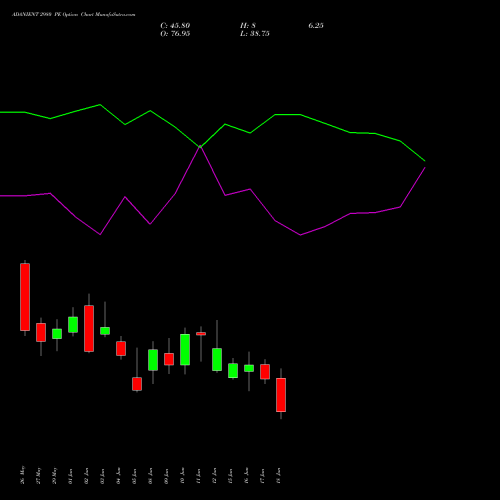Click the red candlestick above 04 Jun
Screen dimensions: 500x500
121,348
